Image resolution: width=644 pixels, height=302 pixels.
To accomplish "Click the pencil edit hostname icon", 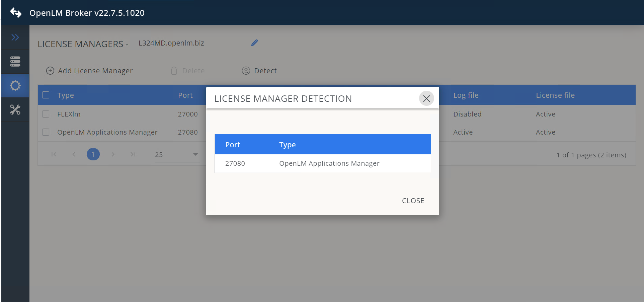I will click(254, 43).
